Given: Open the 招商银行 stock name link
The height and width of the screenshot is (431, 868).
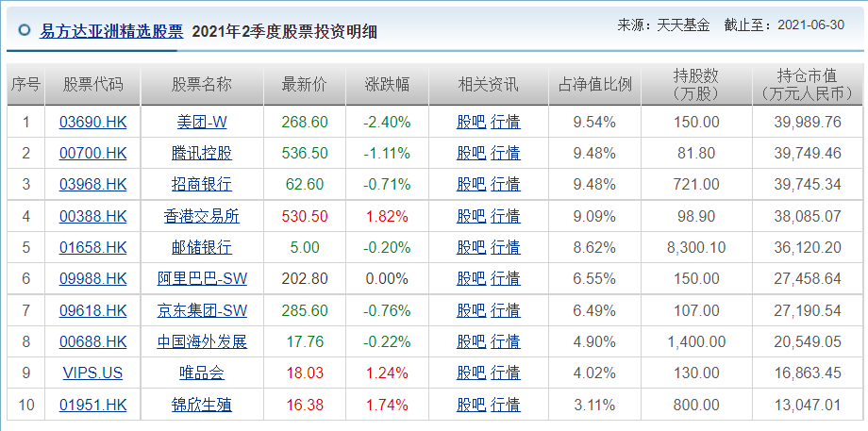Looking at the screenshot, I should [x=202, y=184].
